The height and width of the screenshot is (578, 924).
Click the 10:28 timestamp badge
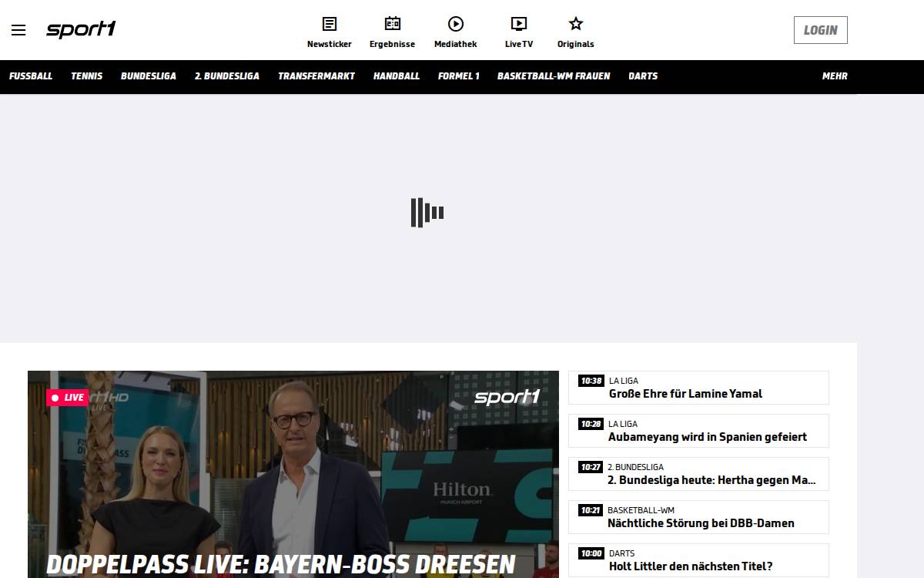[591, 424]
